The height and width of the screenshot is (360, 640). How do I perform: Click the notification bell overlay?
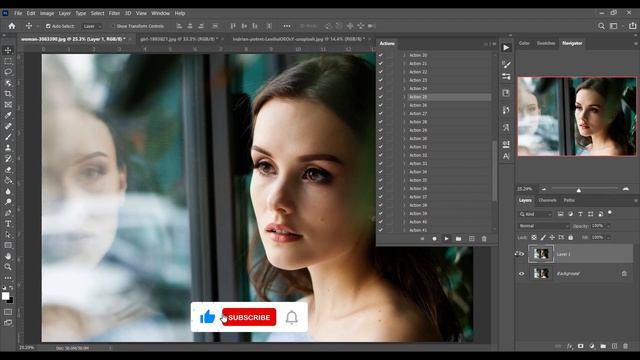(291, 317)
